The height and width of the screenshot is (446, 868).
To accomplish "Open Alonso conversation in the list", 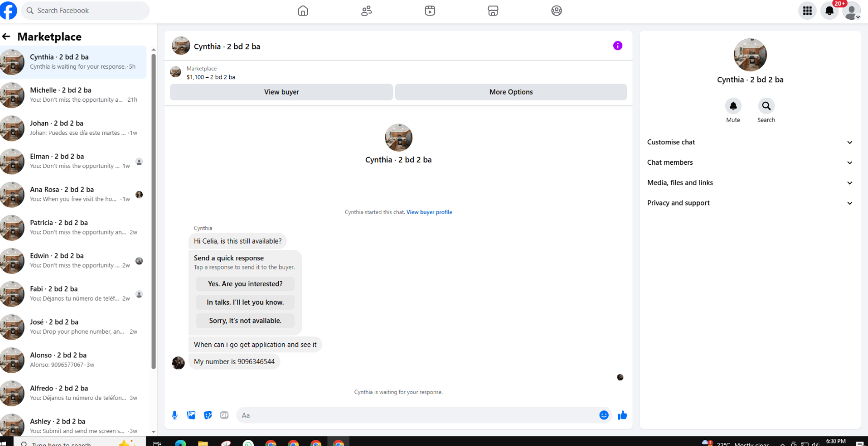I will (73, 360).
